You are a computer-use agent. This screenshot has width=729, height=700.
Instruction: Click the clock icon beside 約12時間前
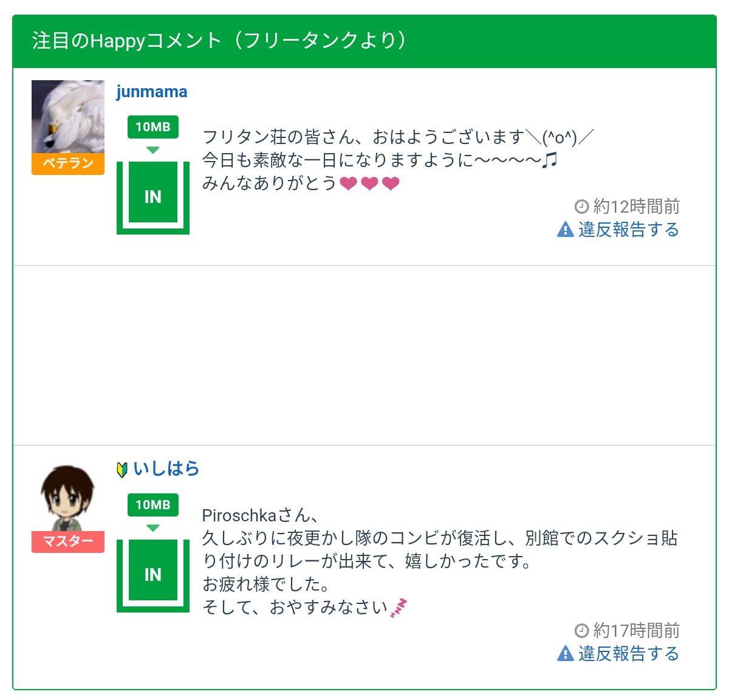click(581, 207)
